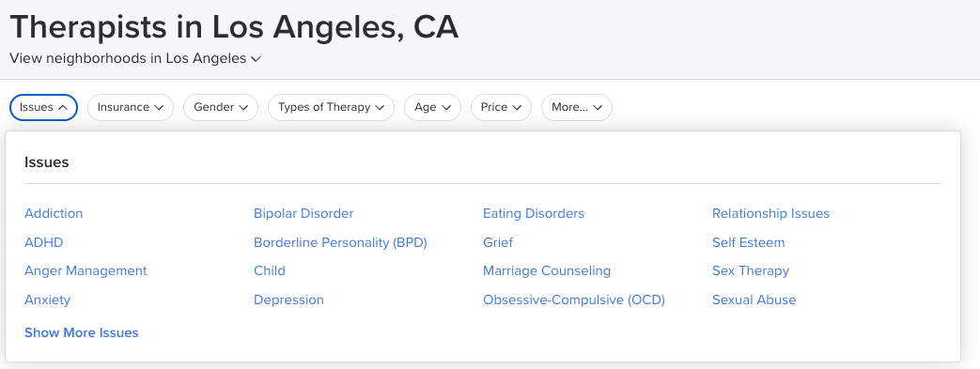Collapse the Issues filter dropdown
The width and height of the screenshot is (980, 369).
tap(43, 107)
